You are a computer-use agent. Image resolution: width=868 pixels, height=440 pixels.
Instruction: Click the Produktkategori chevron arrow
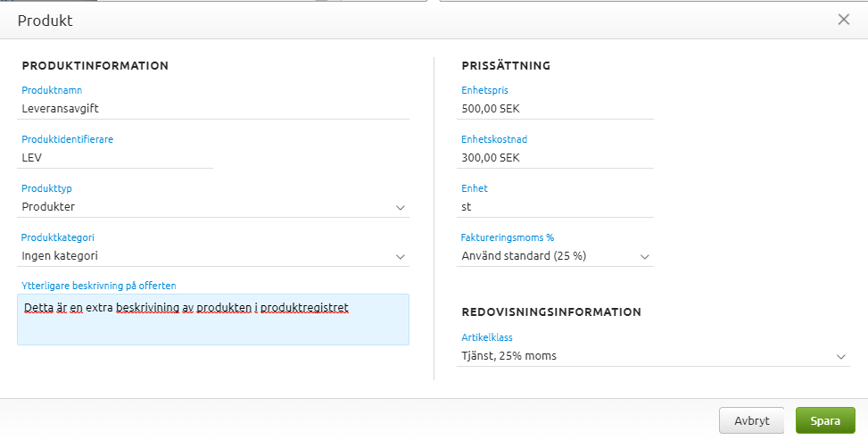coord(400,256)
